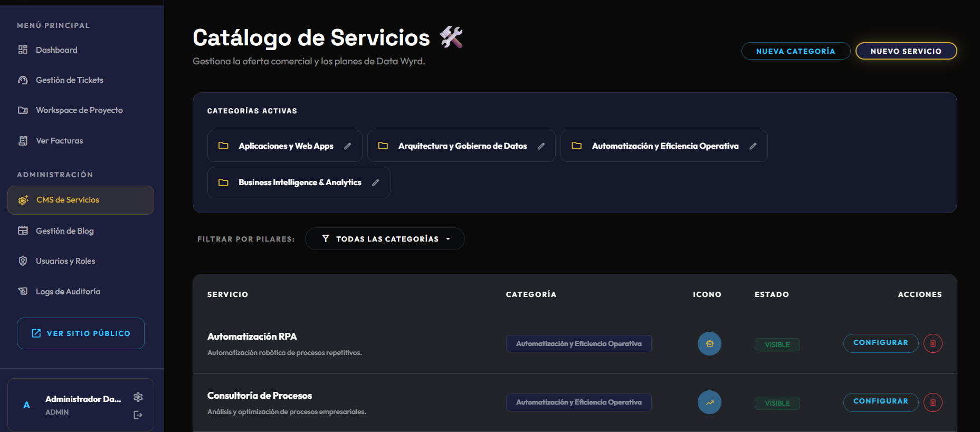Viewport: 980px width, 432px height.
Task: Open Logs de Auditoría in sidebar
Action: (x=68, y=292)
